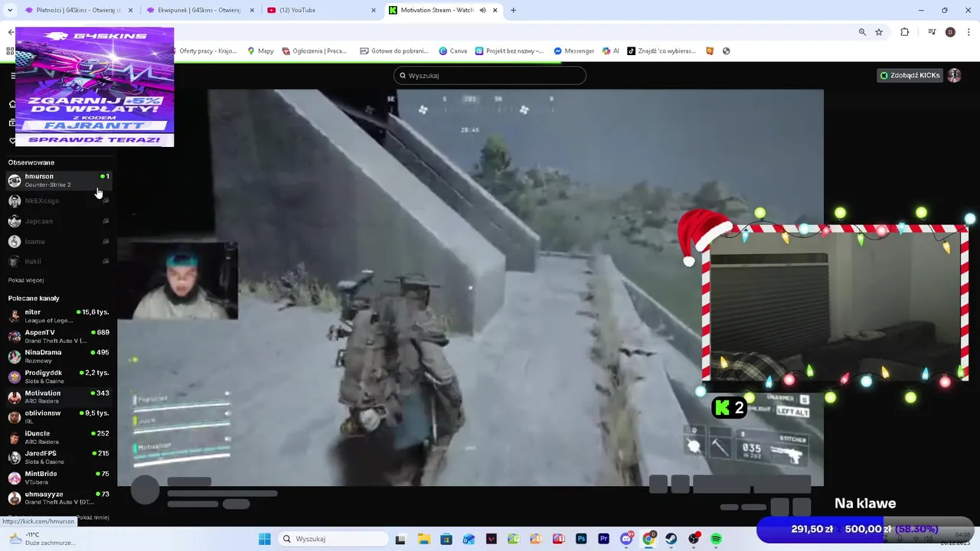This screenshot has width=980, height=551.
Task: Open Chrome from the taskbar
Action: pos(648,539)
